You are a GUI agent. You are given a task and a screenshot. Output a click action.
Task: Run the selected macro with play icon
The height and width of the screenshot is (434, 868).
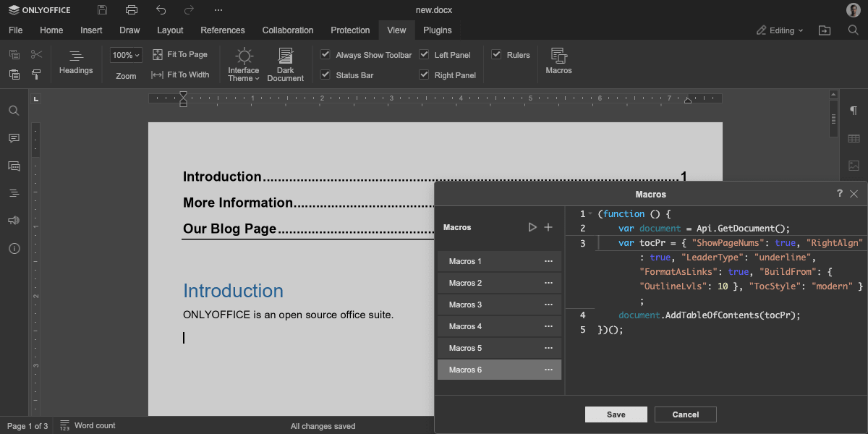pyautogui.click(x=532, y=227)
